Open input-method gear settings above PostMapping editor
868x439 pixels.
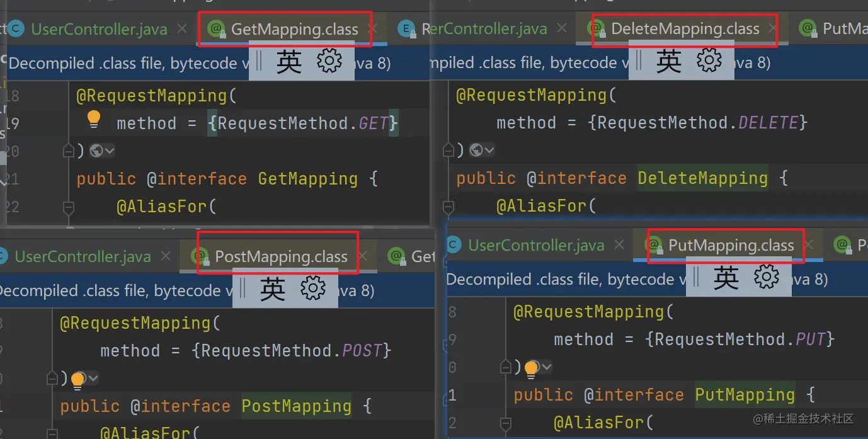(x=313, y=288)
